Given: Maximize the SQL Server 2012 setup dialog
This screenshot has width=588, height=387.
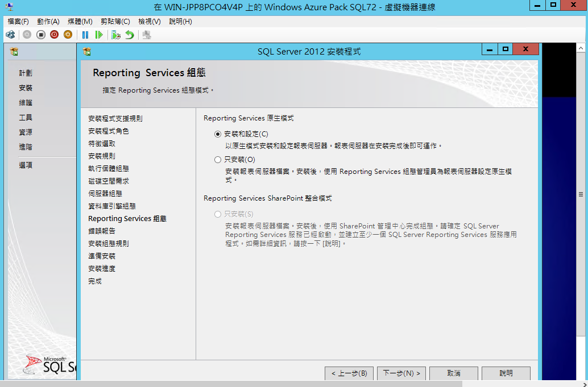Looking at the screenshot, I should click(505, 49).
